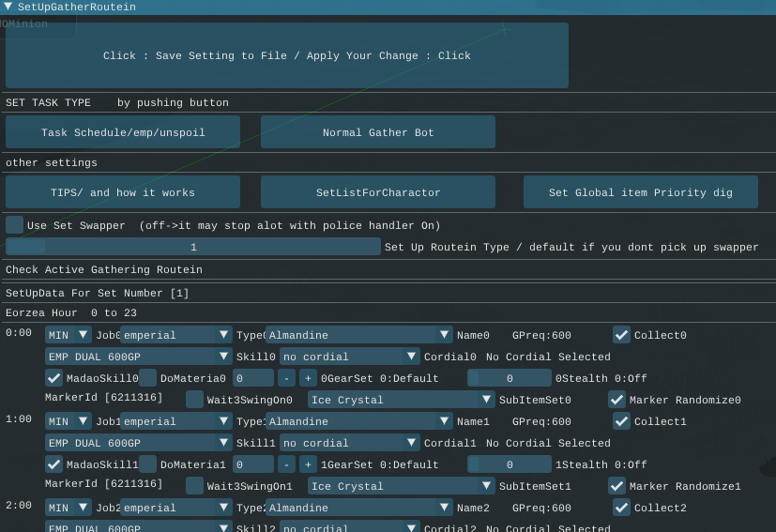Viewport: 776px width, 532px height.
Task: Uncheck the Collect0 checkbox
Action: (621, 335)
